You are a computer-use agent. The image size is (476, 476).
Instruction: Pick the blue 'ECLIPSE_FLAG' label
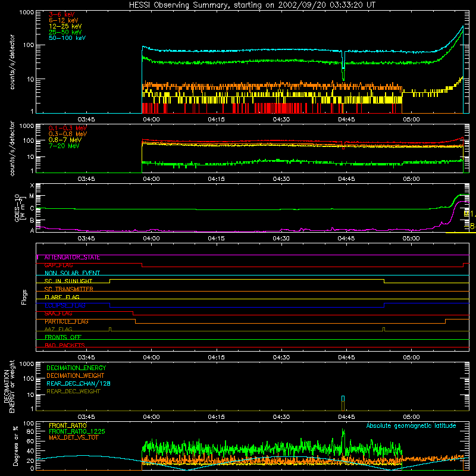coord(65,305)
